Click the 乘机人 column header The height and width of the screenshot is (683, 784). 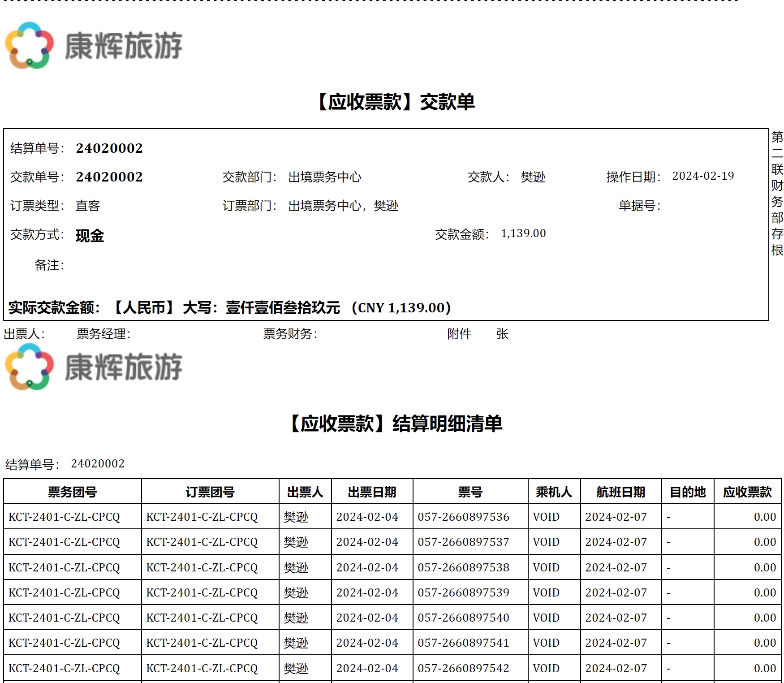click(554, 492)
